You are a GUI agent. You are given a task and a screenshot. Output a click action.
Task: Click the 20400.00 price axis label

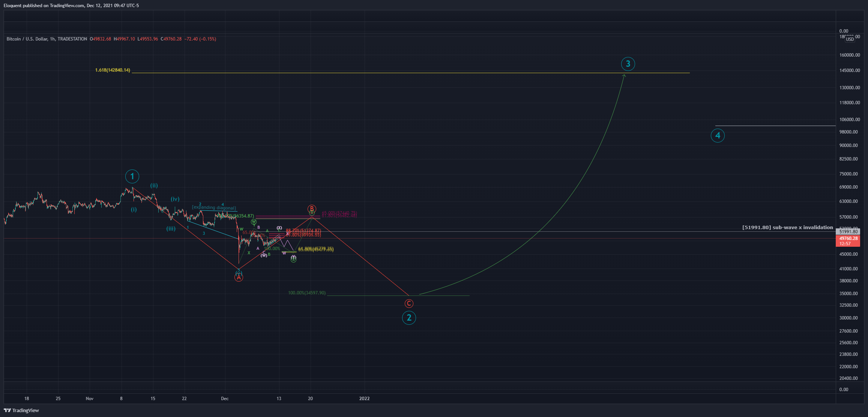pyautogui.click(x=848, y=378)
